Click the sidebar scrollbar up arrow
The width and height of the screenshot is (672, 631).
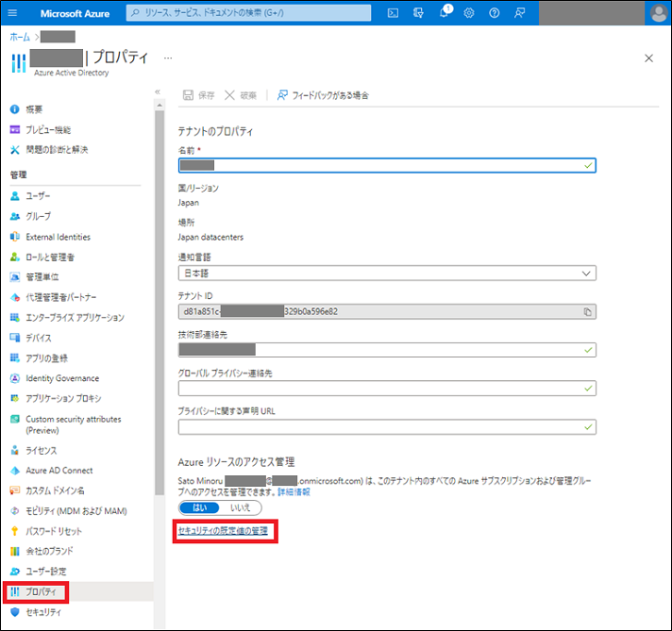pos(160,105)
